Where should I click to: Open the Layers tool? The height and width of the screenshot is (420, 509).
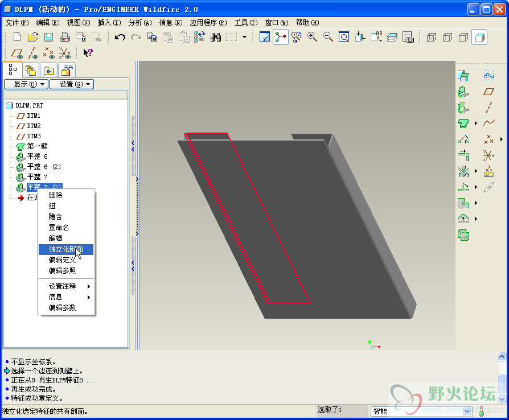[392, 38]
